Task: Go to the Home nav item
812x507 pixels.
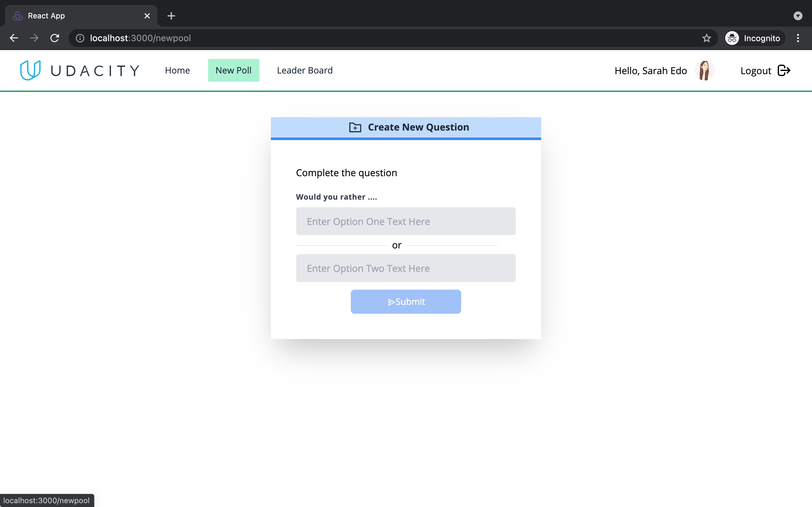Action: coord(177,70)
